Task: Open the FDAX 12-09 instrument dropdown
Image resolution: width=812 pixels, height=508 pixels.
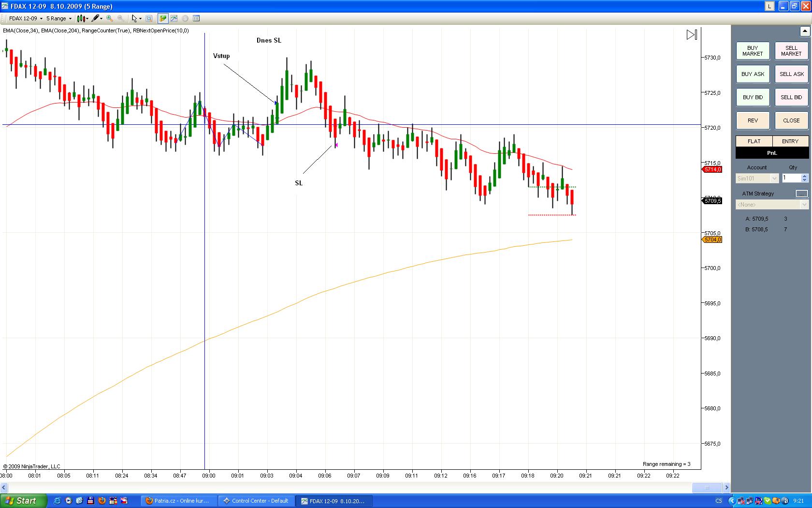Action: (x=26, y=18)
